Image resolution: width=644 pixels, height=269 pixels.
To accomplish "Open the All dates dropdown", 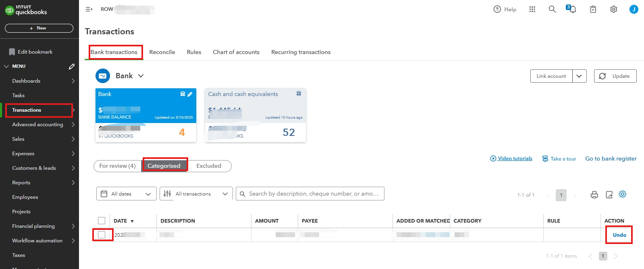I will tap(126, 194).
